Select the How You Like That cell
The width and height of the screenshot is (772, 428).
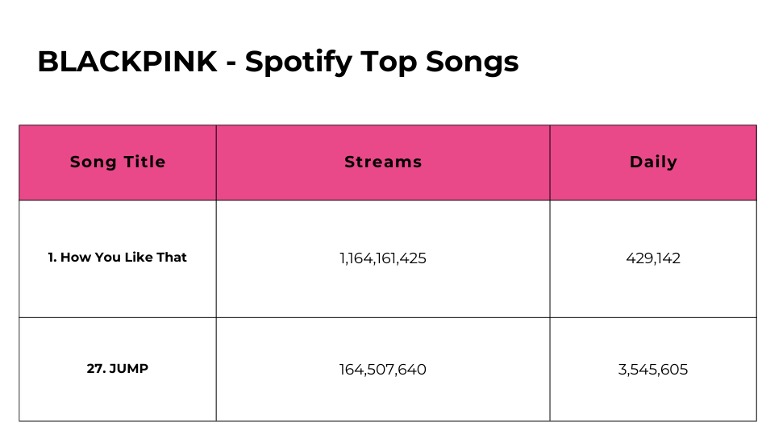pos(117,257)
